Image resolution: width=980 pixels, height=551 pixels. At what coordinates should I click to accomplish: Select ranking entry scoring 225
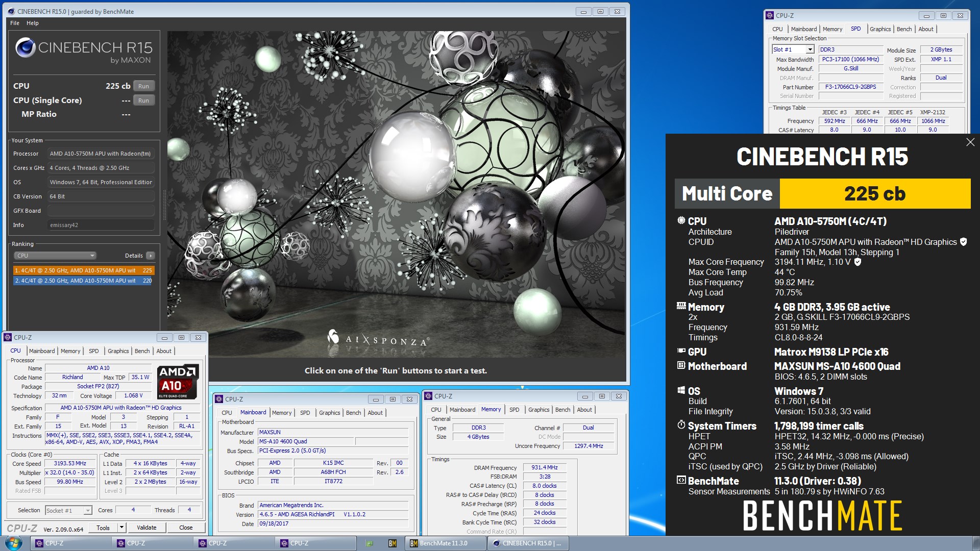pyautogui.click(x=84, y=270)
